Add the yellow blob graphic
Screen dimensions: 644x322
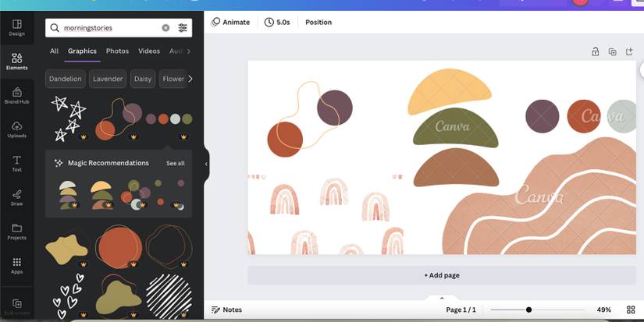tap(67, 248)
